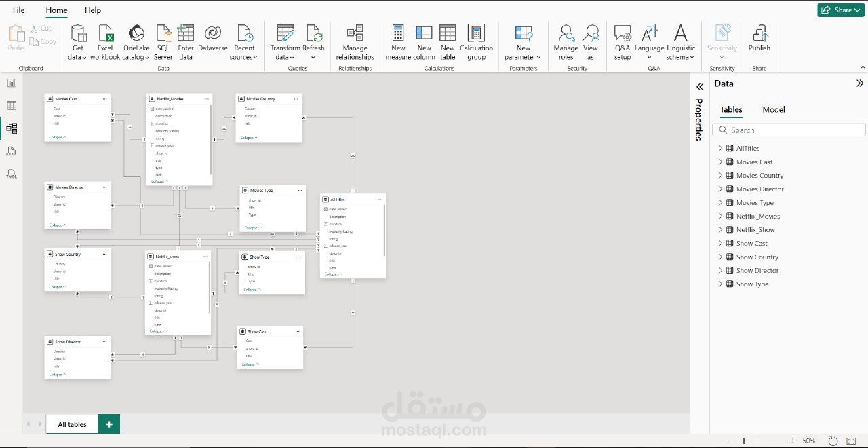The height and width of the screenshot is (448, 868).
Task: Select the Netflix_Show table in Data pane
Action: click(x=755, y=229)
